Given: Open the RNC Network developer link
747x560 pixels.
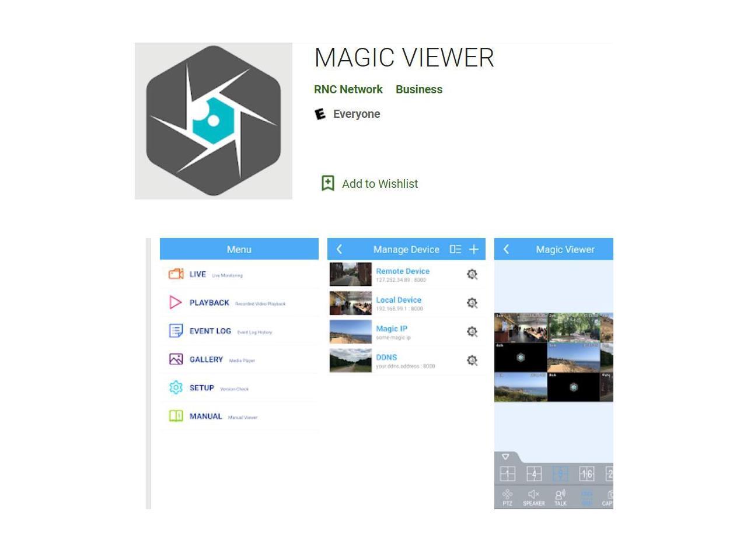Looking at the screenshot, I should pyautogui.click(x=348, y=90).
